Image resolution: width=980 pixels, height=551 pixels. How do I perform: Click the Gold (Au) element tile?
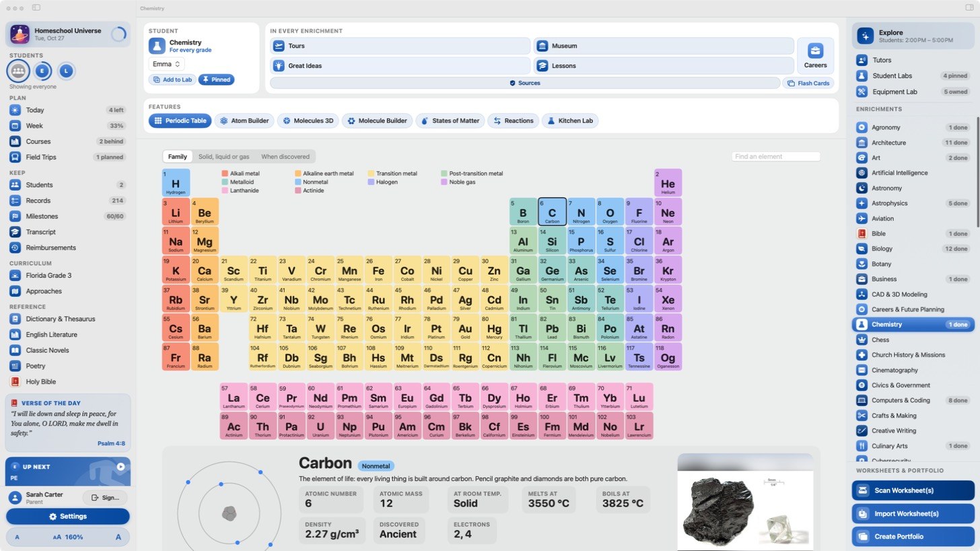pos(465,327)
